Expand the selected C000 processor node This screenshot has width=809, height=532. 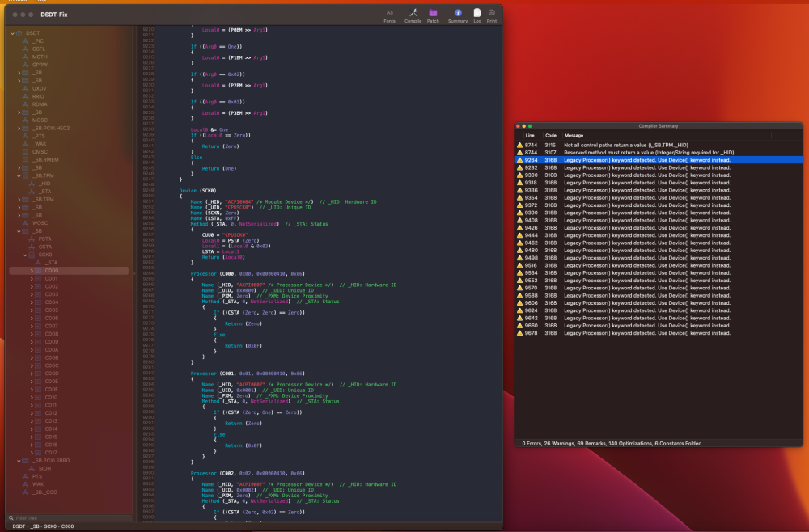click(x=32, y=271)
